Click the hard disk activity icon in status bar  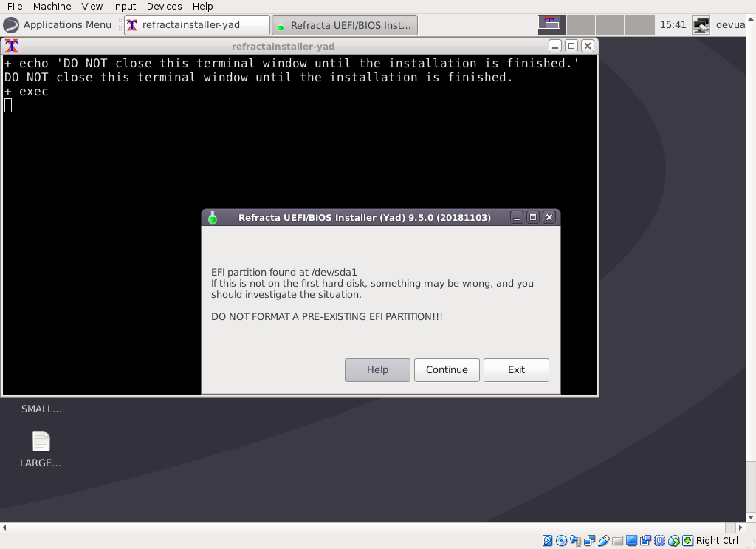pos(547,541)
